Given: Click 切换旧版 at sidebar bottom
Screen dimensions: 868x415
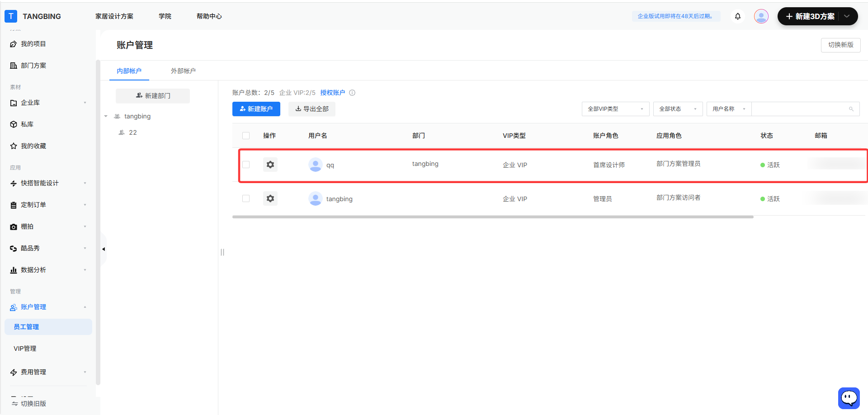Looking at the screenshot, I should click(29, 404).
